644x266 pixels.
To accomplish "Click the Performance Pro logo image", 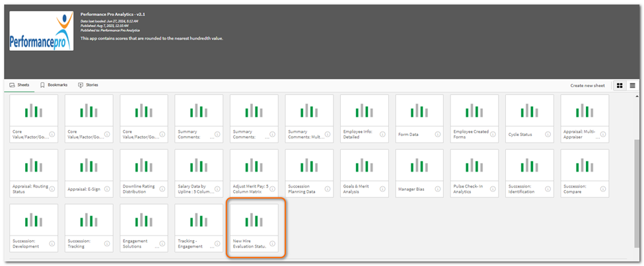I will click(42, 31).
